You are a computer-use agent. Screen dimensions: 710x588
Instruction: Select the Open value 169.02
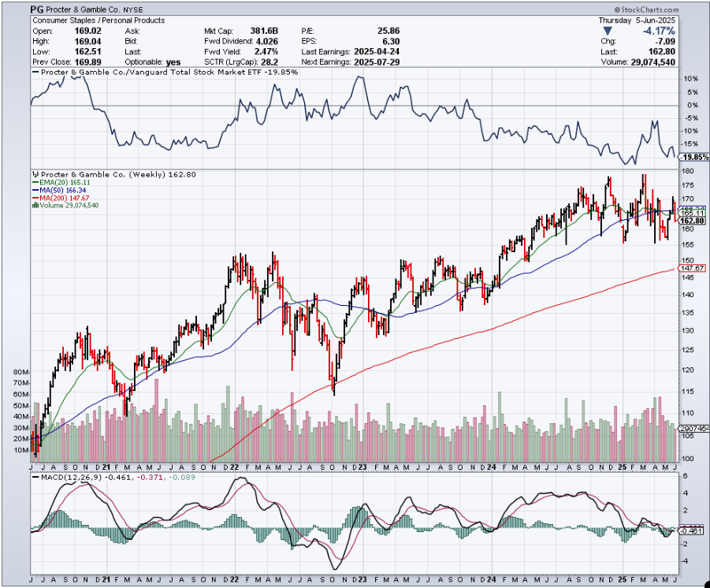(x=87, y=31)
